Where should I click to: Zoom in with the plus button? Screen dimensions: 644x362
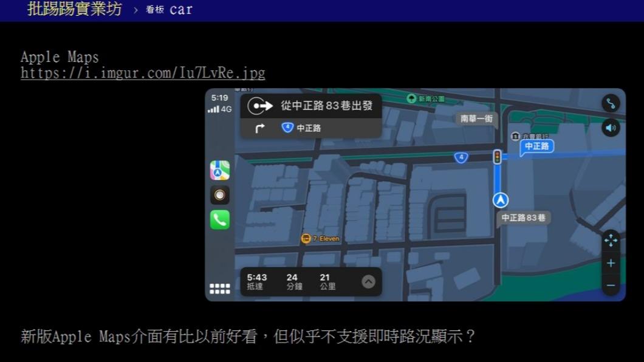pos(609,263)
